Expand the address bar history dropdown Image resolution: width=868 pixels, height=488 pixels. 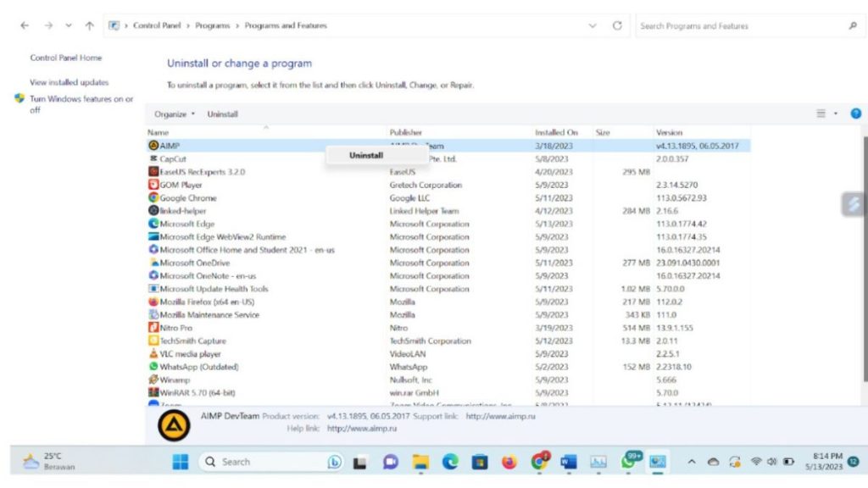[x=593, y=25]
